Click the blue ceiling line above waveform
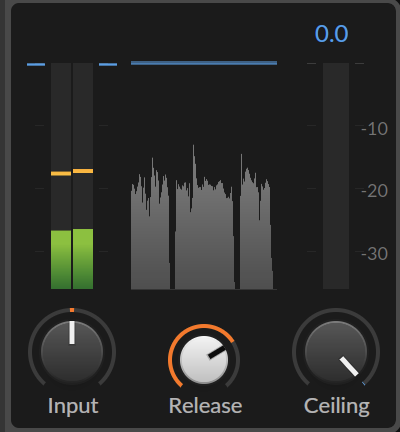 (x=204, y=63)
